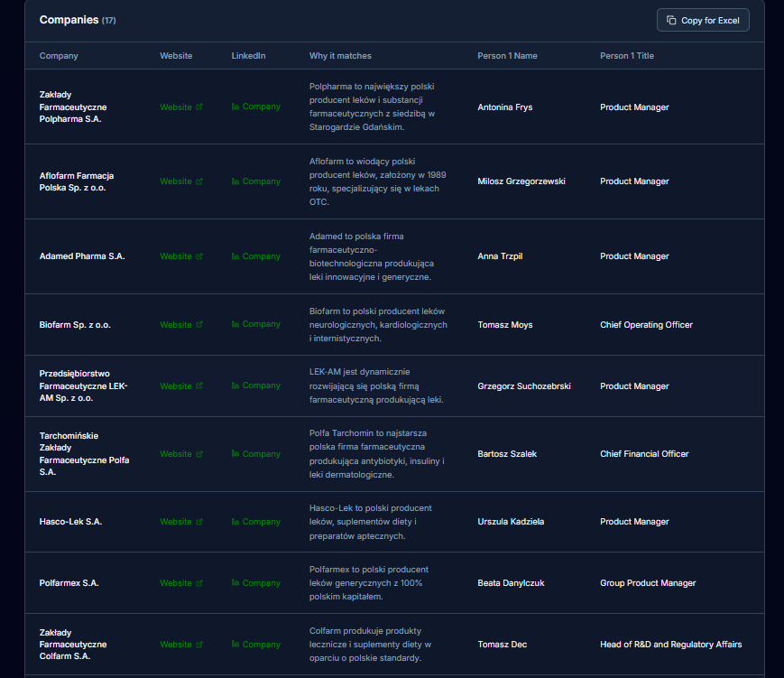Screen dimensions: 784x678
Task: Click the Polfarmex match description text
Action: (368, 583)
